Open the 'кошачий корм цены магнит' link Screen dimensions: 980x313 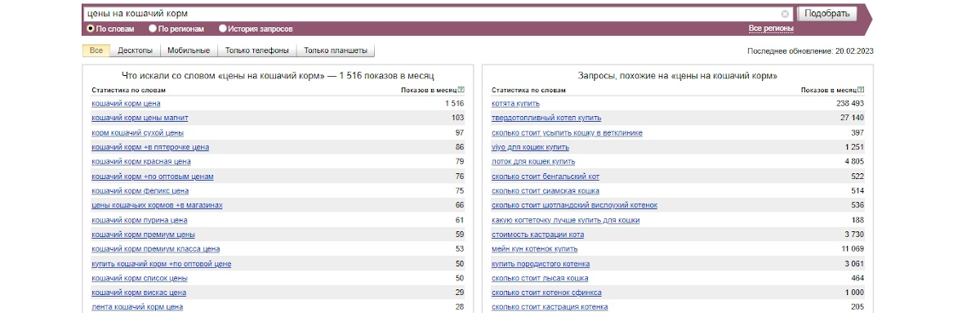(140, 118)
